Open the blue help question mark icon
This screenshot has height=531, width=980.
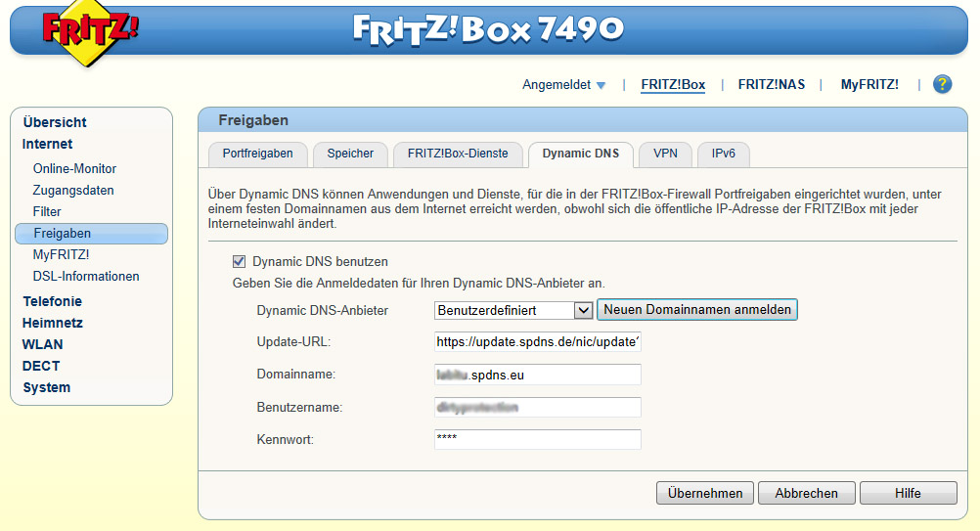tap(942, 84)
